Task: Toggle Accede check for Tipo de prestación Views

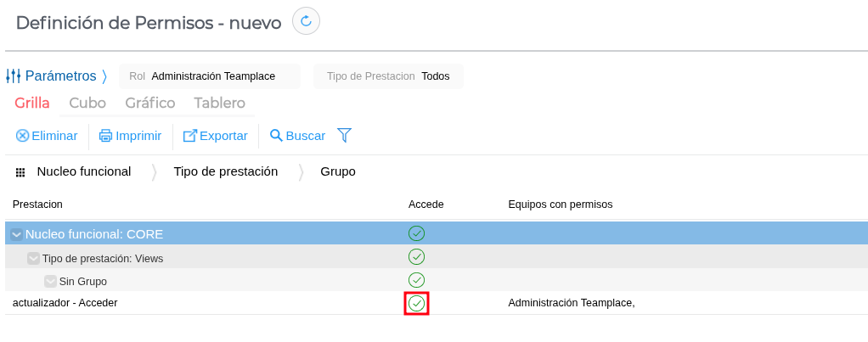Action: pos(416,257)
